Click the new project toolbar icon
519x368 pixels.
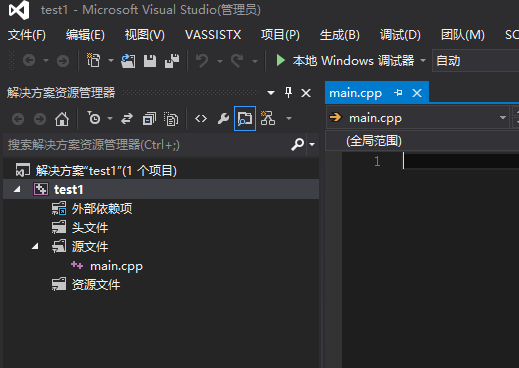point(94,61)
